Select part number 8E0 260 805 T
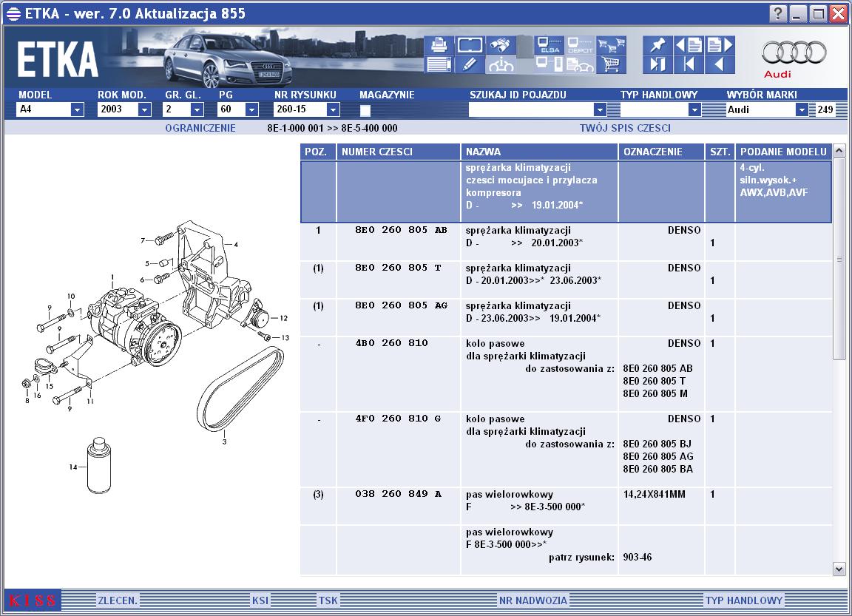Viewport: 852px width, 616px height. (398, 267)
